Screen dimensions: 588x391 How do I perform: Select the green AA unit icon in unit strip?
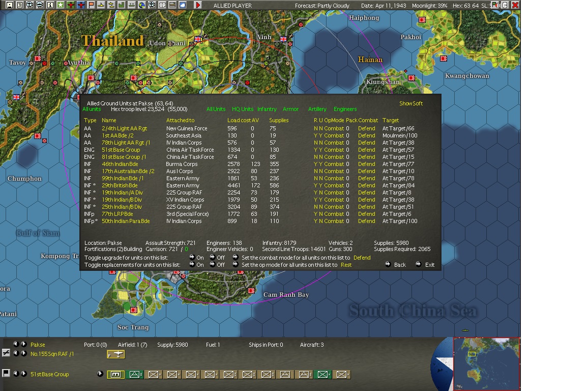(x=135, y=374)
